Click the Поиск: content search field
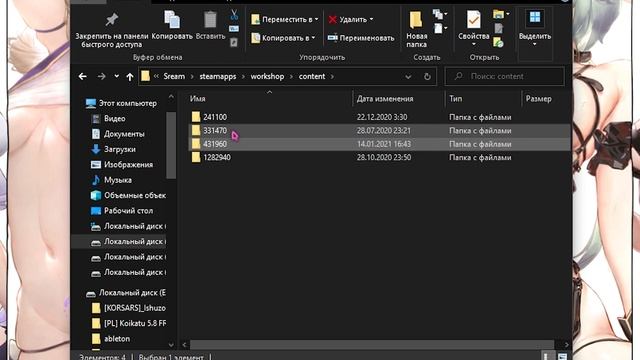 click(x=504, y=76)
